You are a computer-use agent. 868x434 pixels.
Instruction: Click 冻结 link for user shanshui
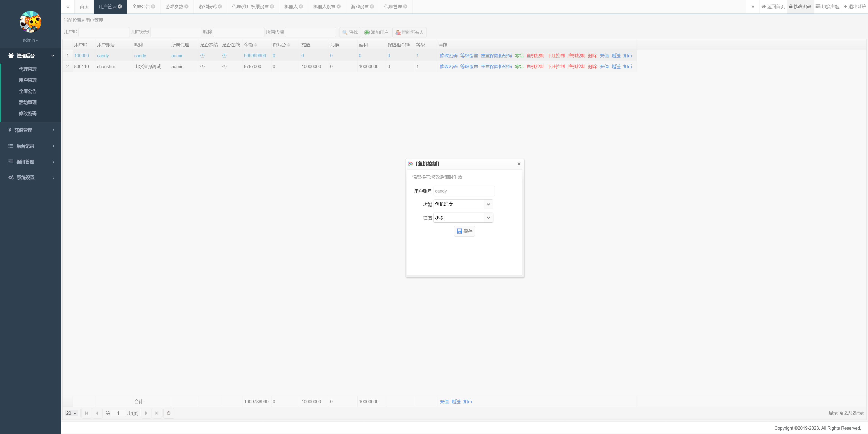tap(519, 67)
